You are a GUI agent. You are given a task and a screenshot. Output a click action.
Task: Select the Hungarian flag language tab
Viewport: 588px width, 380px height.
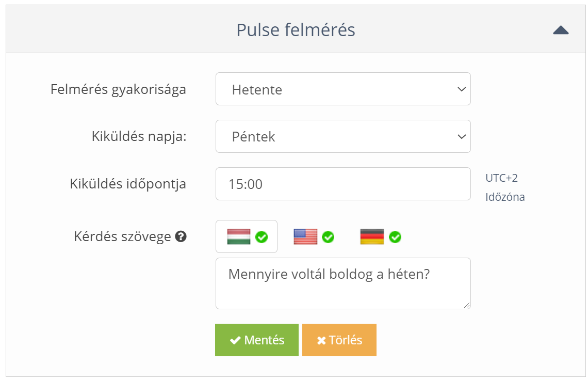coord(239,236)
